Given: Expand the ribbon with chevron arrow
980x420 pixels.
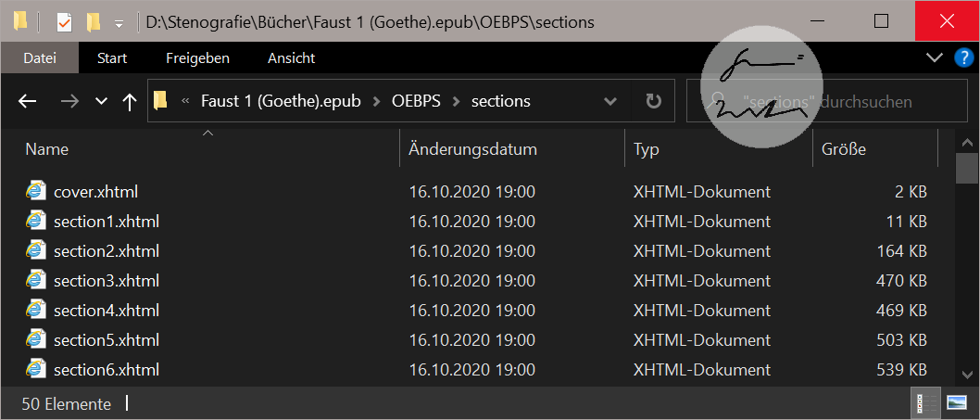Looking at the screenshot, I should point(934,57).
